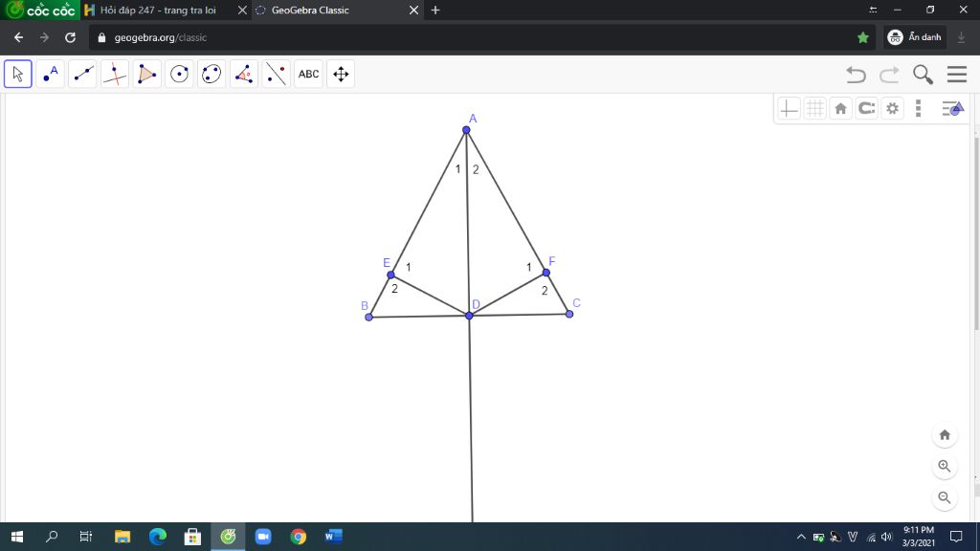Screen dimensions: 980x551
Task: Open Microsoft Store from taskbar
Action: pos(192,537)
